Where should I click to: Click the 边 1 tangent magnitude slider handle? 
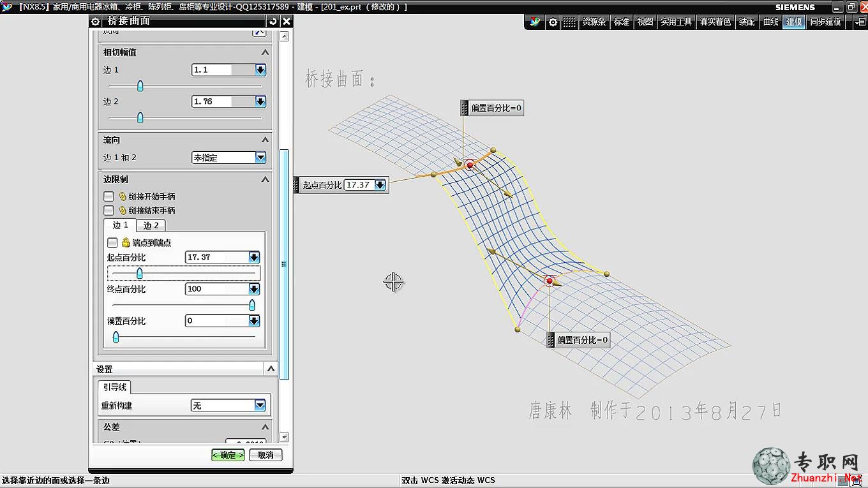tap(140, 86)
